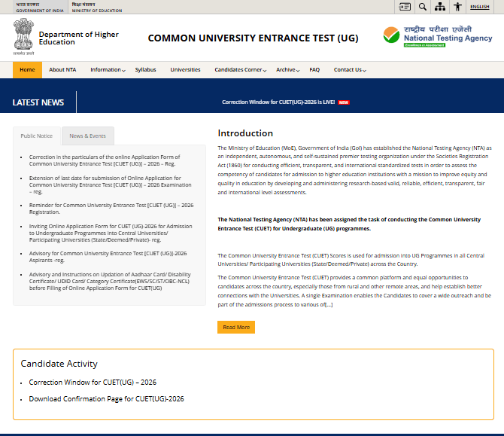The image size is (504, 436).
Task: Open accessibility options person icon
Action: [457, 7]
